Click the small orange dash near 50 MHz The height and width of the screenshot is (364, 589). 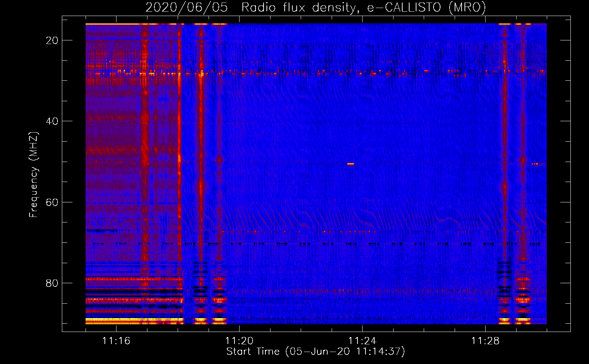click(x=351, y=164)
